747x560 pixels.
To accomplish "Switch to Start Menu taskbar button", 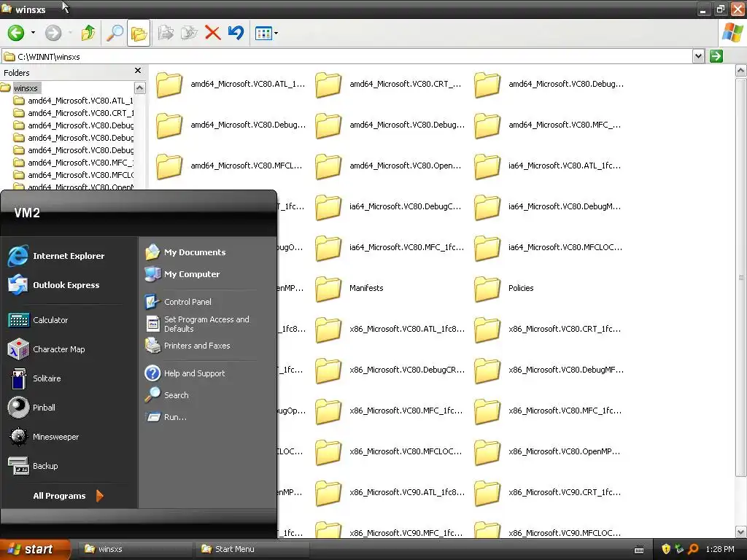I will point(252,549).
